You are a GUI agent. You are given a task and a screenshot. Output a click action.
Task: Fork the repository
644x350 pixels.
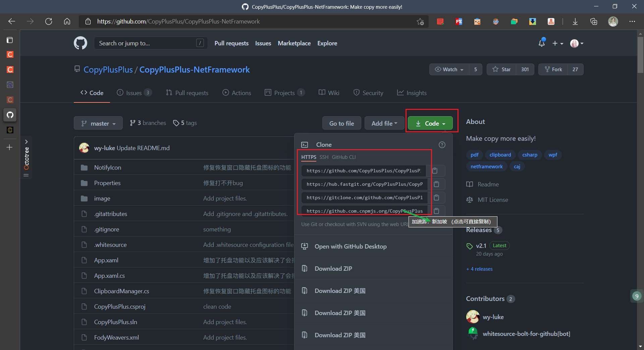coord(553,69)
